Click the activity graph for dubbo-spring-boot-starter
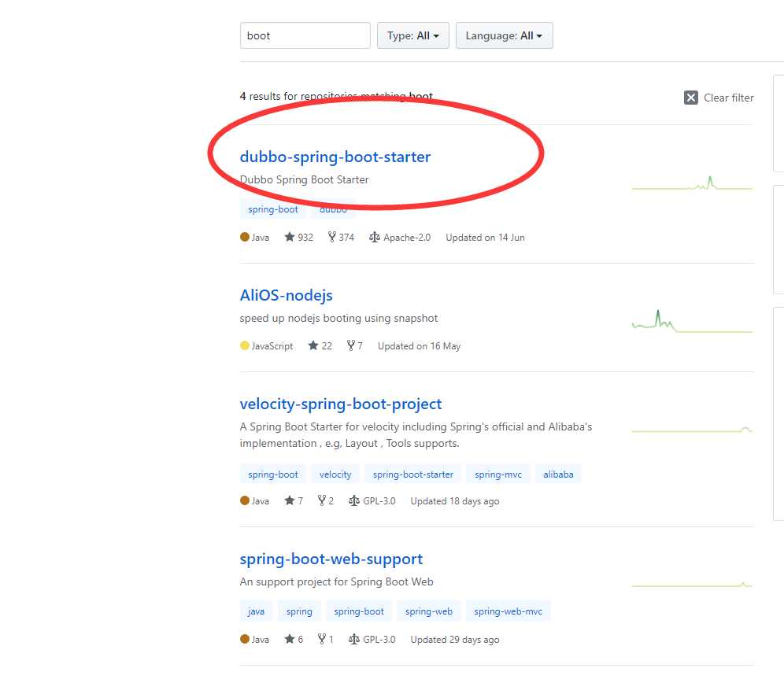This screenshot has height=694, width=784. [x=692, y=183]
